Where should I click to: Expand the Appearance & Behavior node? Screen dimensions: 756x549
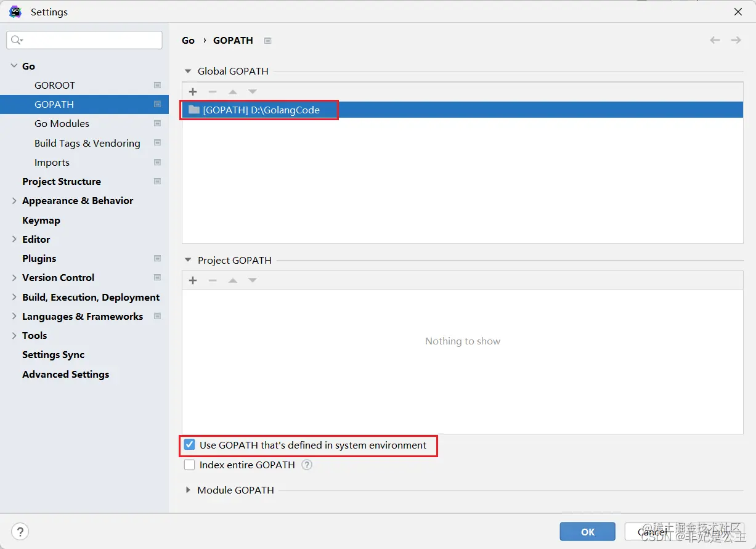[x=14, y=200]
